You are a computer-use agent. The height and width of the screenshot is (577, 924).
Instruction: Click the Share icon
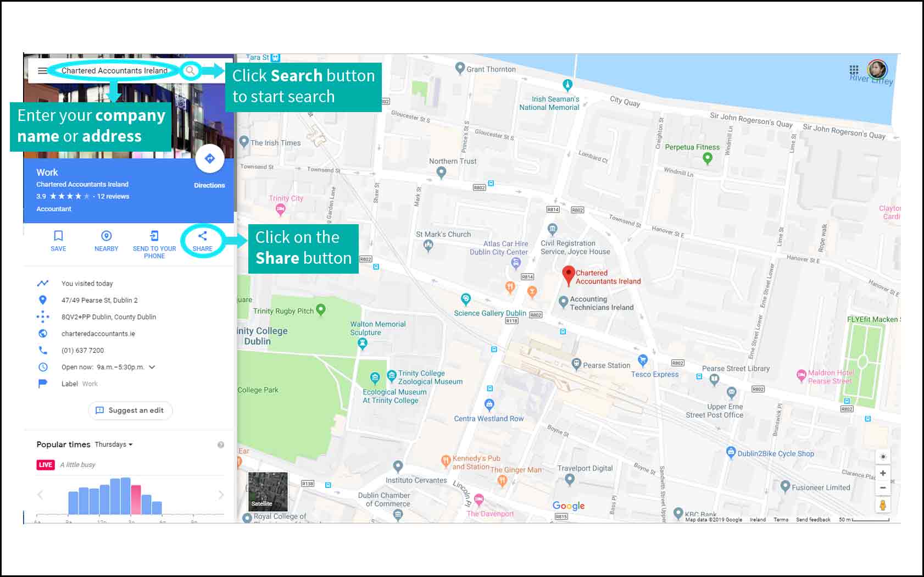(x=202, y=236)
